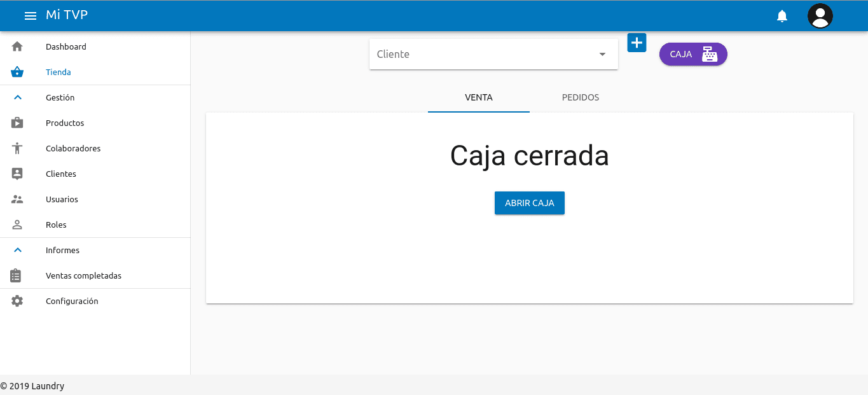Switch to the PEDIDOS tab

tap(581, 97)
